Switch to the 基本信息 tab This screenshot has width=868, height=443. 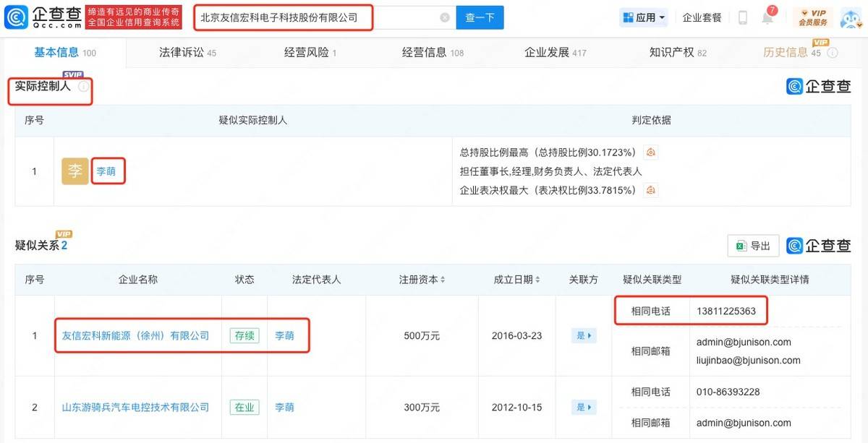65,53
